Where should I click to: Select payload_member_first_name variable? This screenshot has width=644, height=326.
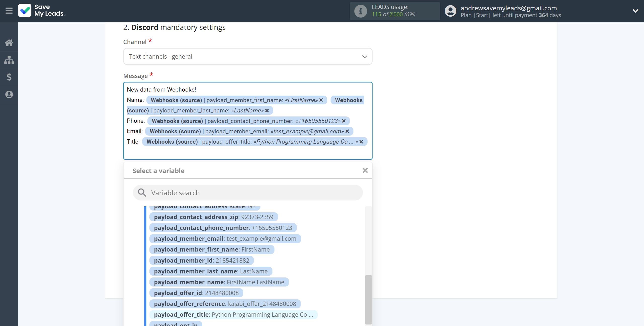click(212, 250)
